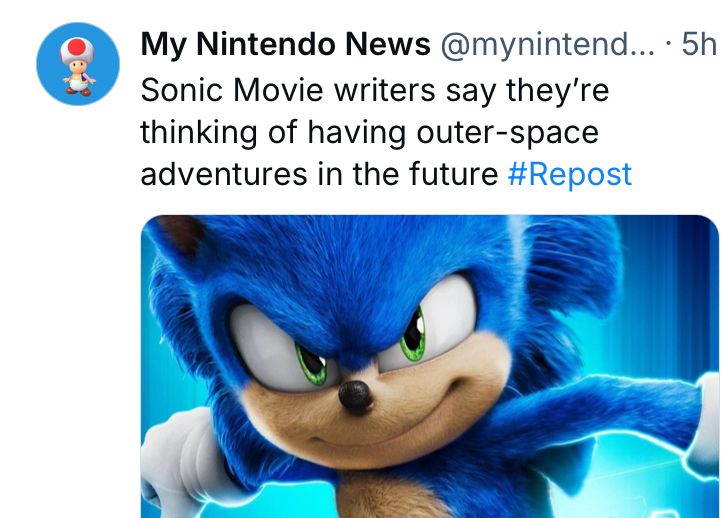This screenshot has width=723, height=518.
Task: Click the words "adventures in the future"
Action: [319, 174]
